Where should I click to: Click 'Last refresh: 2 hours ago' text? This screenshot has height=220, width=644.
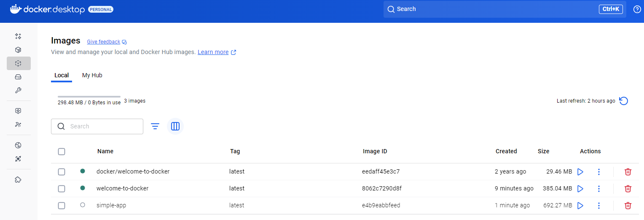586,101
